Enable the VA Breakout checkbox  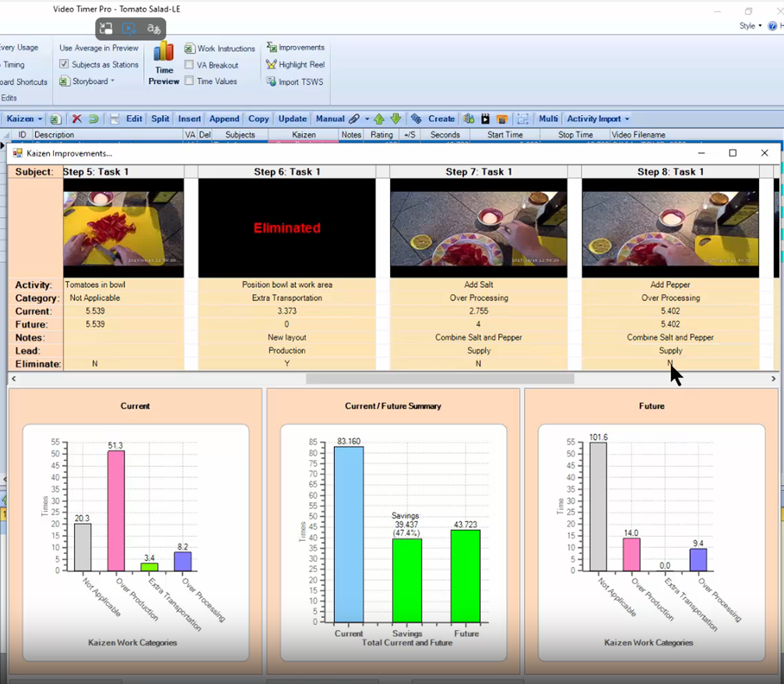[x=189, y=65]
